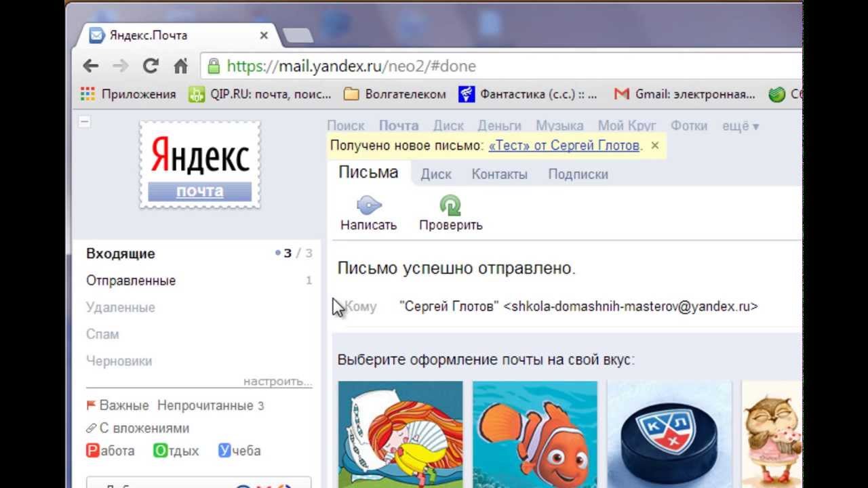Filter by Непрочитанные 3
868x488 pixels.
pos(211,405)
